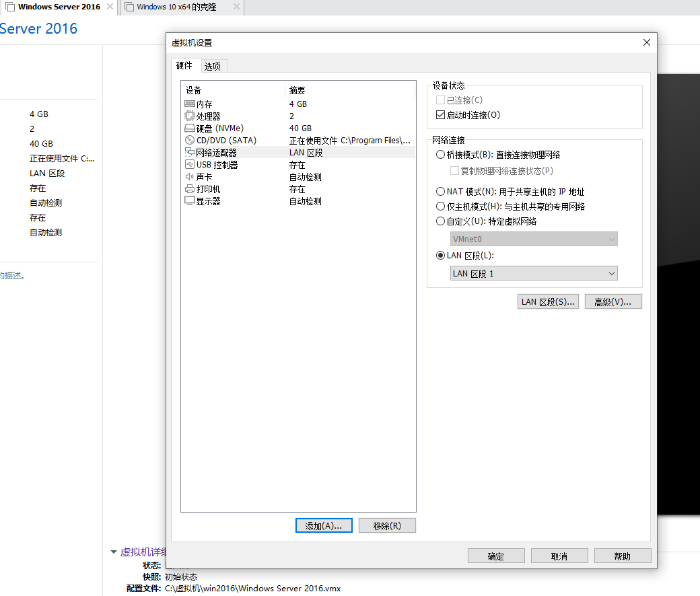Screen dimensions: 700x596
Task: Select the USB 控制器 device row
Action: point(298,165)
